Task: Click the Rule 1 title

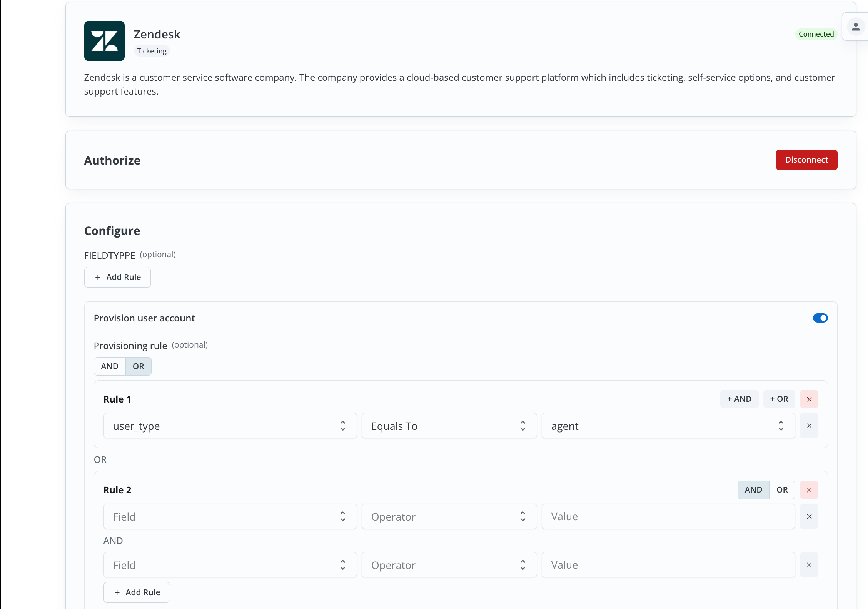Action: [117, 399]
